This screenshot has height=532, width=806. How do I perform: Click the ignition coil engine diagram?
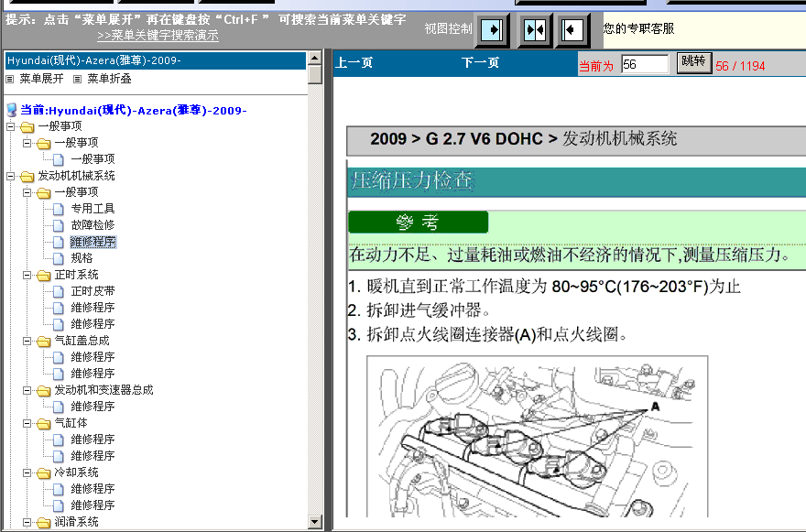(537, 436)
